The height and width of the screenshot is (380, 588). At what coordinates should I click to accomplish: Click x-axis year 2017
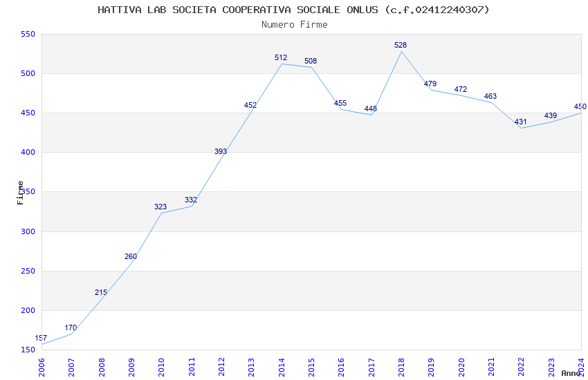click(371, 367)
